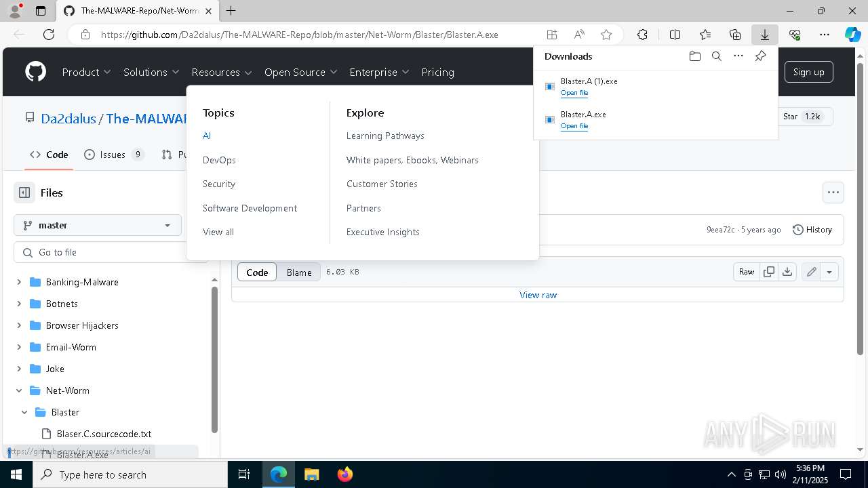This screenshot has width=868, height=488.
Task: Launch Firefox from taskbar
Action: (x=345, y=474)
